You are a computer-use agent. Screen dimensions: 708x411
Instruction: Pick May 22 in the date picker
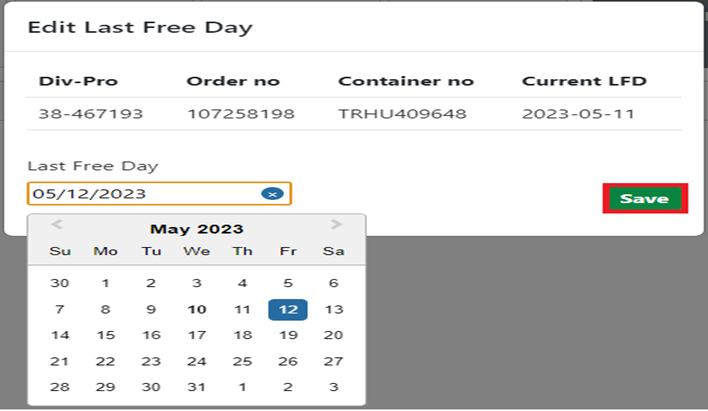106,361
